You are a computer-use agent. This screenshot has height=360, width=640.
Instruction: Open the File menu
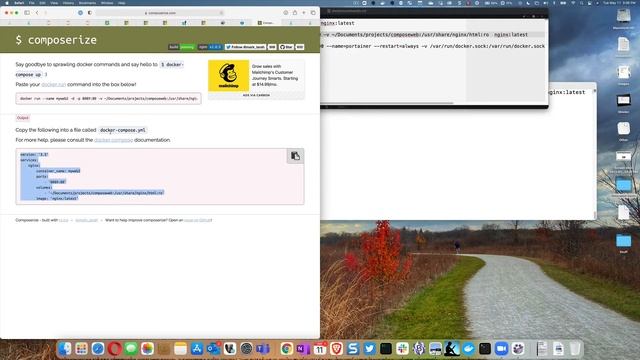tap(31, 2)
